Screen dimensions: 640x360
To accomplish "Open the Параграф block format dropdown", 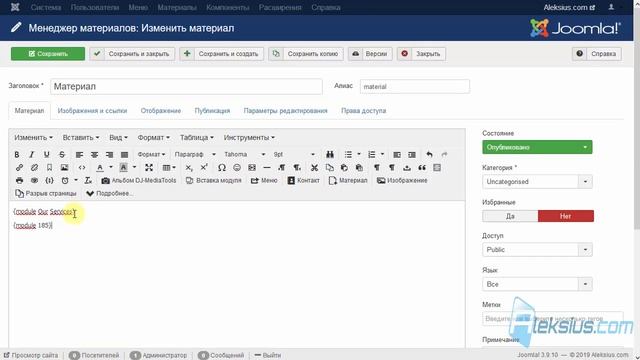I will pos(195,154).
